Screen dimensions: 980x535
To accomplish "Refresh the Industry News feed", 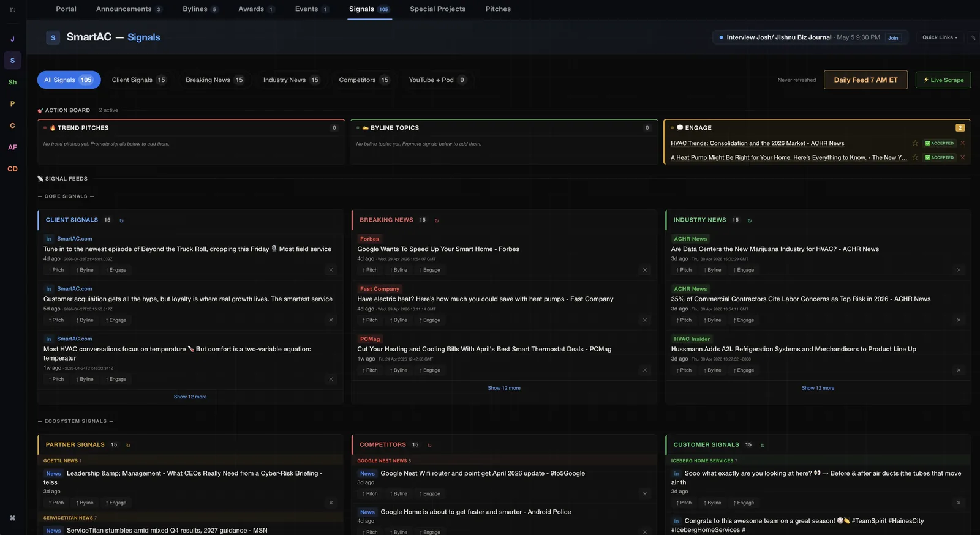I will (x=750, y=220).
